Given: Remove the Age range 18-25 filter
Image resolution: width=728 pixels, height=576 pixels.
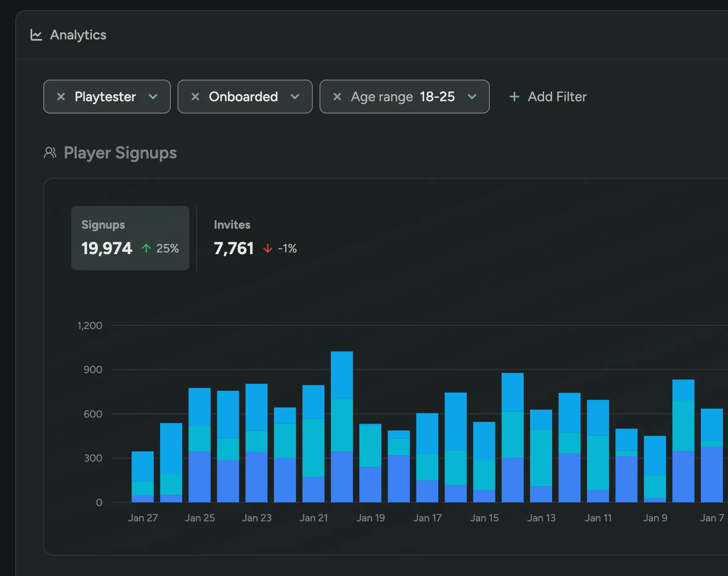Looking at the screenshot, I should coord(338,97).
